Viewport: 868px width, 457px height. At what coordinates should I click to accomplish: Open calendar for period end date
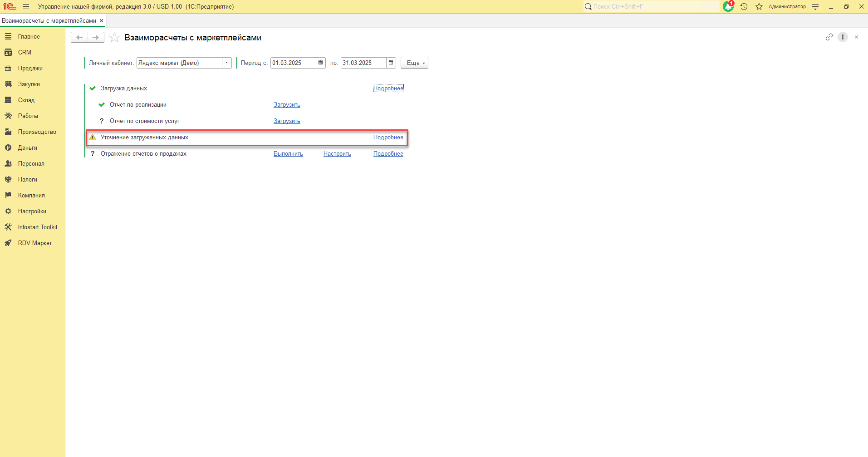(391, 63)
